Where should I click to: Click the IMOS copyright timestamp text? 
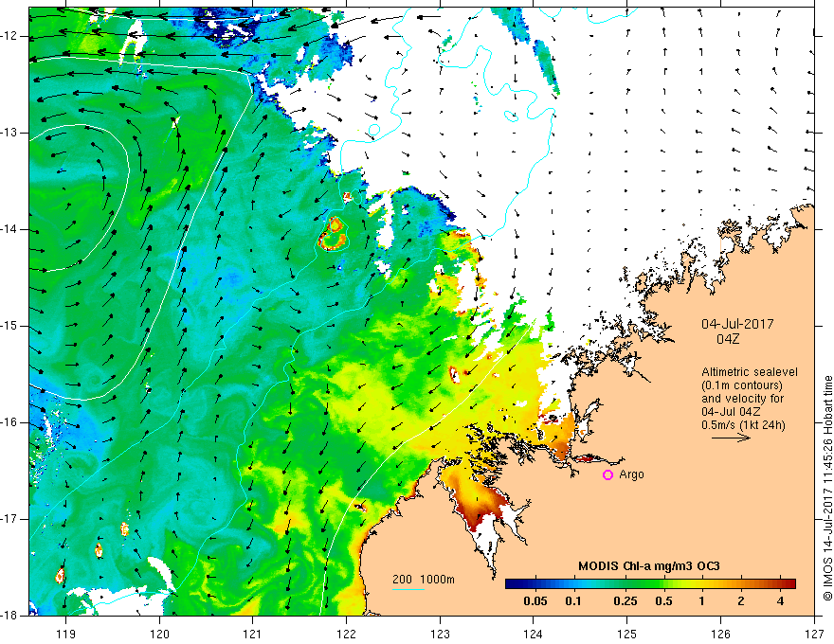827,489
